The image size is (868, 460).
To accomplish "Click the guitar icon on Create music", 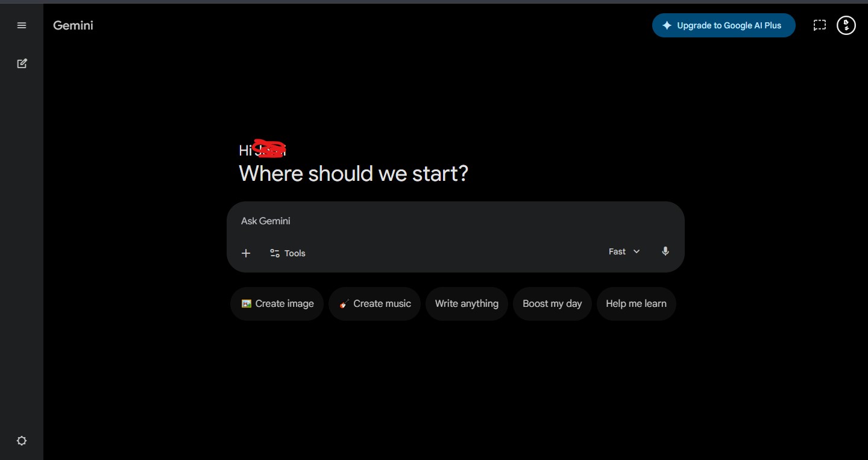I will [x=344, y=304].
